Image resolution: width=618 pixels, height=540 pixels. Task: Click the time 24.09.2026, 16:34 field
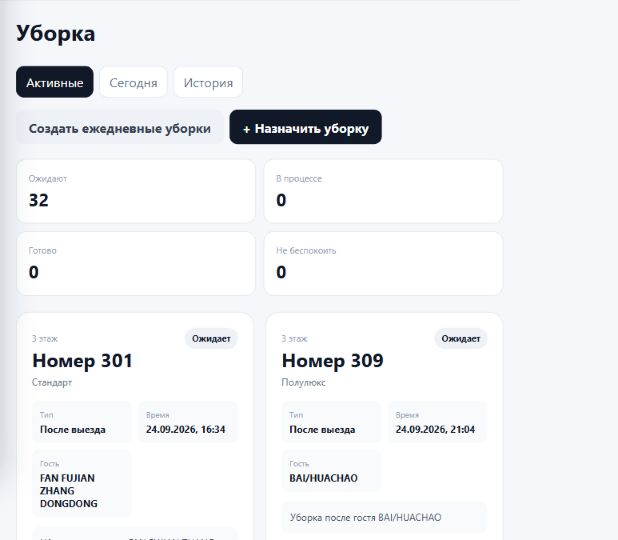(x=188, y=422)
